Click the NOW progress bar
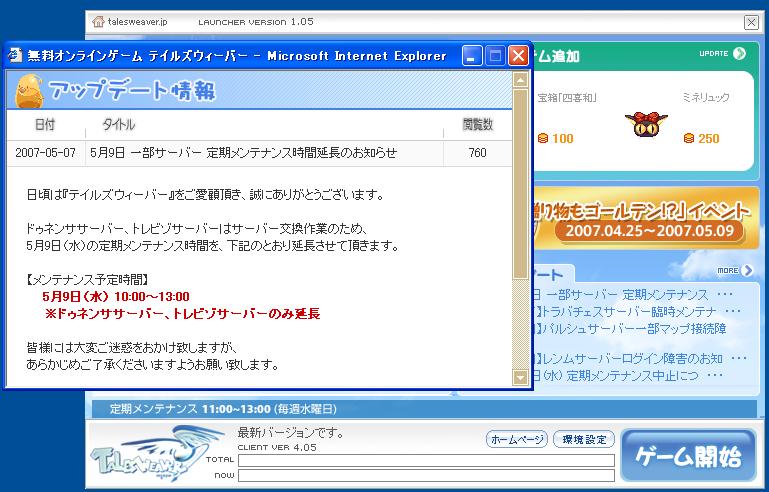 pyautogui.click(x=426, y=475)
